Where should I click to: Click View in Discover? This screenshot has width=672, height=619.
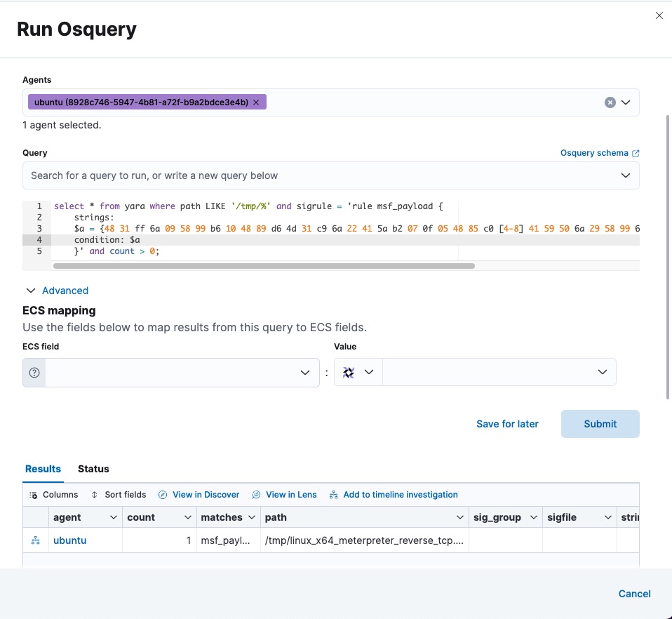tap(199, 495)
